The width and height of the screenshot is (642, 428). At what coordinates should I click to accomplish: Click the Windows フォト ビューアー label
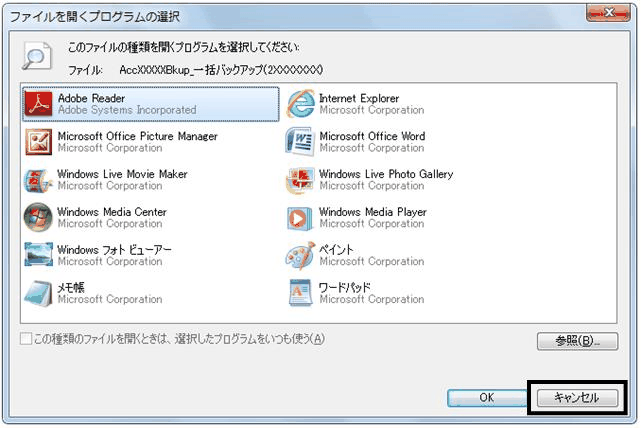(115, 249)
